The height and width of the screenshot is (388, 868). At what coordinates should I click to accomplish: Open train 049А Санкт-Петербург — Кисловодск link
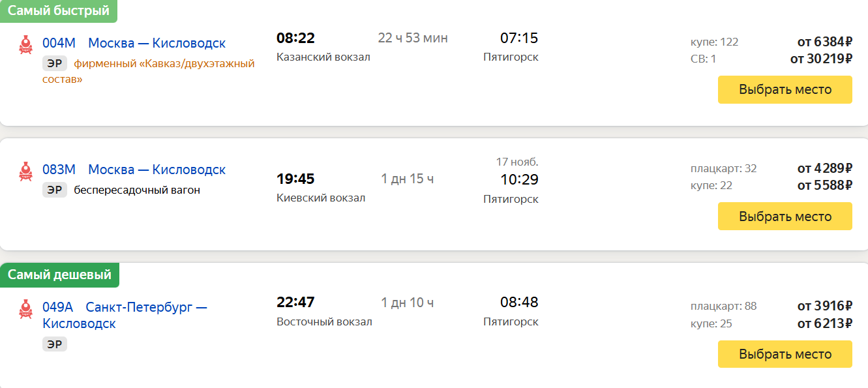click(x=125, y=315)
